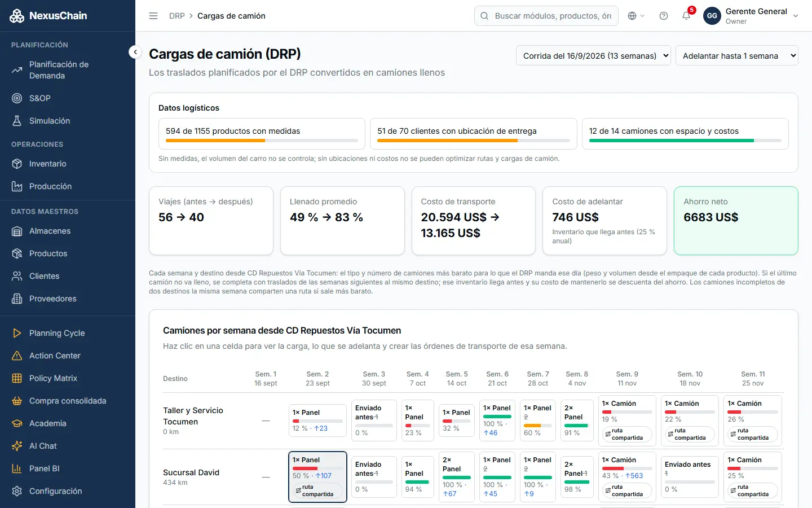
Task: Open Taller y Servicio Tocumen Sem. 11 cell
Action: click(x=753, y=421)
